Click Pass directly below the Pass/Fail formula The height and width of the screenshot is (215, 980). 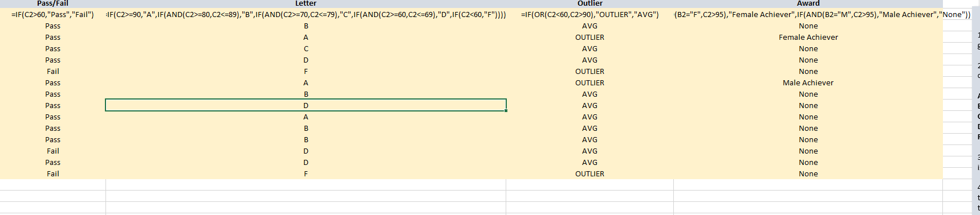[x=52, y=26]
